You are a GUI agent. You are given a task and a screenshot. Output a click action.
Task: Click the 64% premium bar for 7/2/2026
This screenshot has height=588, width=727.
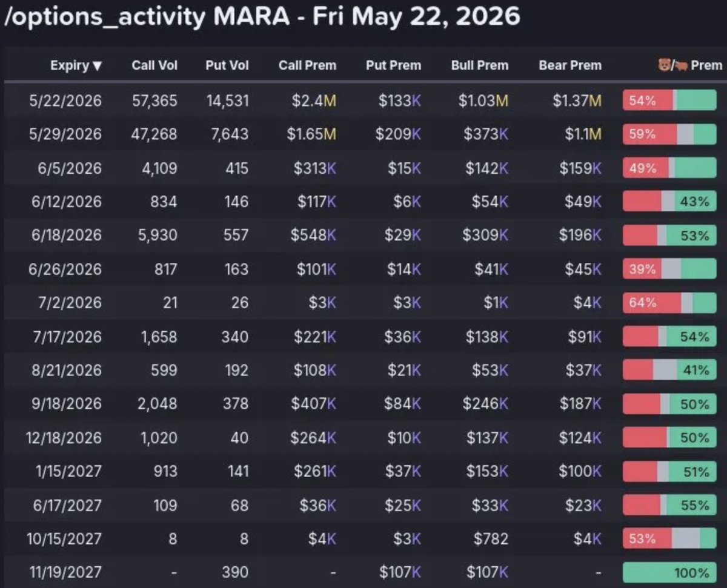[x=669, y=302]
